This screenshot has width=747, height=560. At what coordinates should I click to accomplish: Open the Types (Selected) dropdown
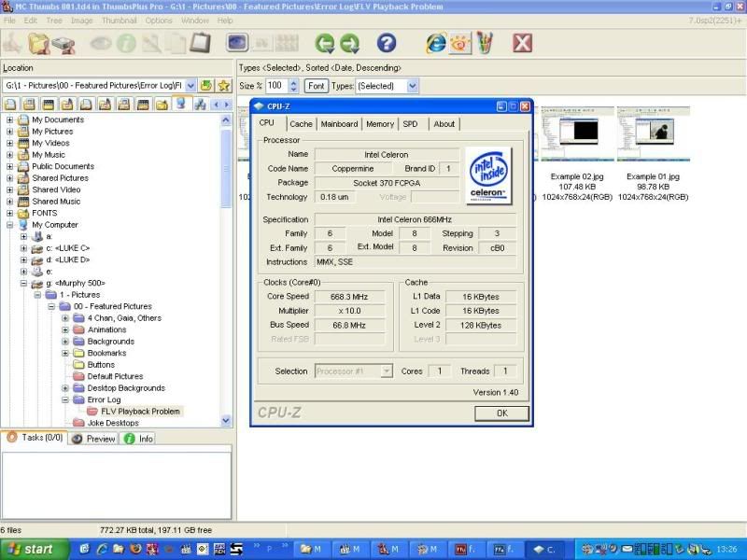[413, 86]
